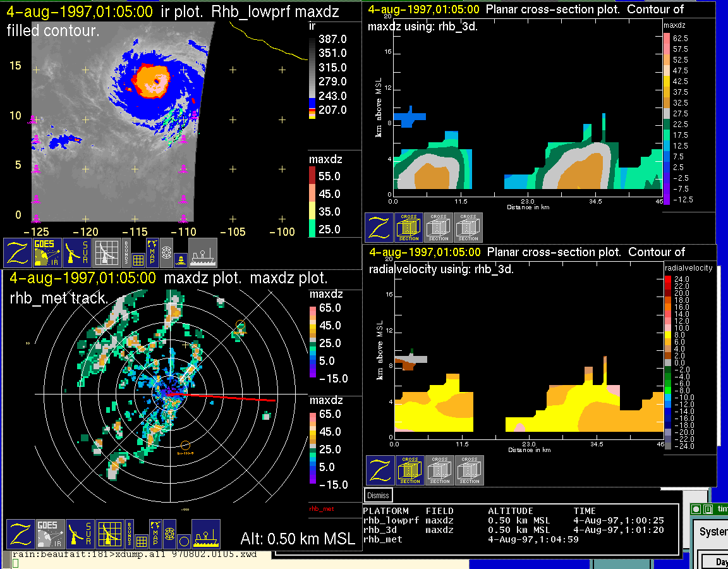Click the gray range-ring icon in IR plot toolbar
Image resolution: width=728 pixels, height=569 pixels.
tap(166, 253)
